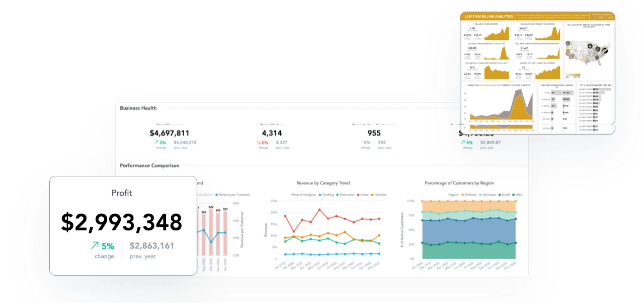Click the $4,697,811 total revenue value
644x303 pixels.
(x=169, y=133)
